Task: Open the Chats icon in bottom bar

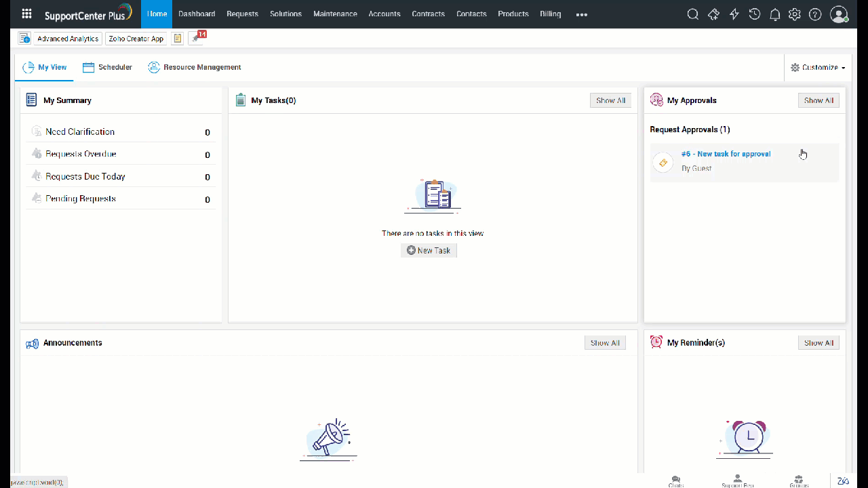Action: (x=675, y=481)
